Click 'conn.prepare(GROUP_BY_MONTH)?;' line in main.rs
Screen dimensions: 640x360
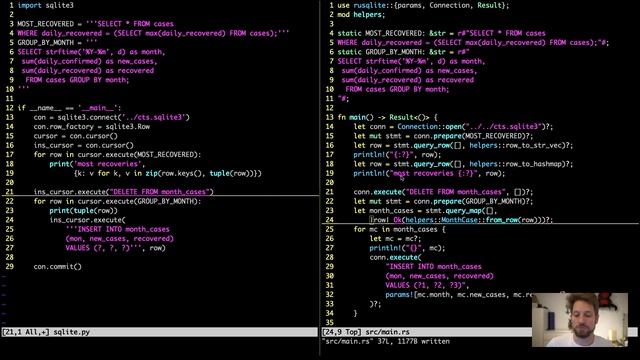[x=443, y=201]
